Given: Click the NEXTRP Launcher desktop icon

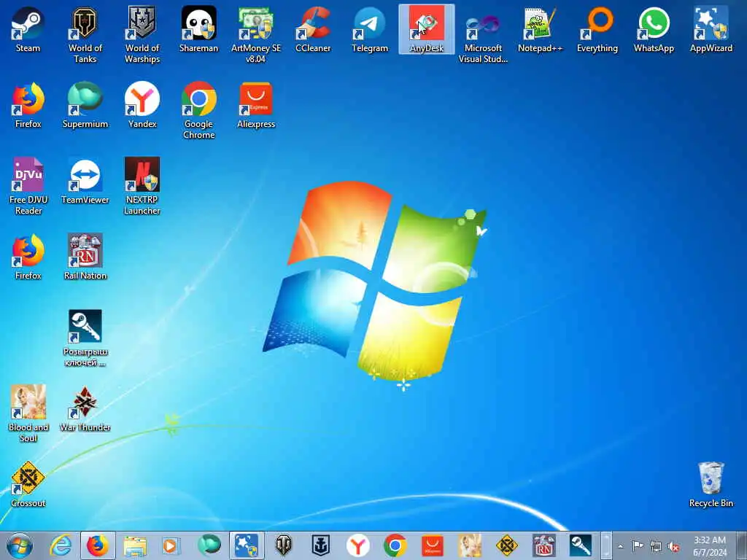Looking at the screenshot, I should pos(142,186).
